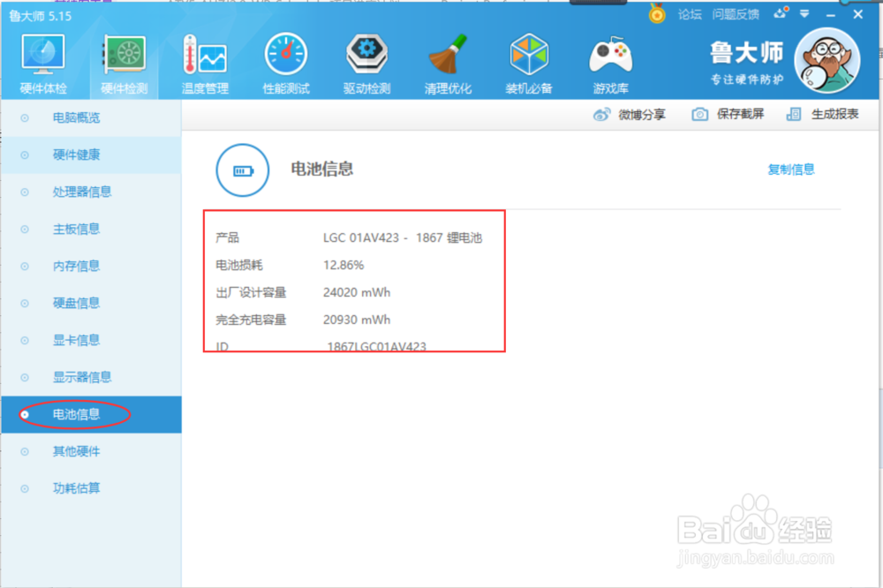Select 硬盘信息 in sidebar
The width and height of the screenshot is (883, 588).
click(x=91, y=303)
